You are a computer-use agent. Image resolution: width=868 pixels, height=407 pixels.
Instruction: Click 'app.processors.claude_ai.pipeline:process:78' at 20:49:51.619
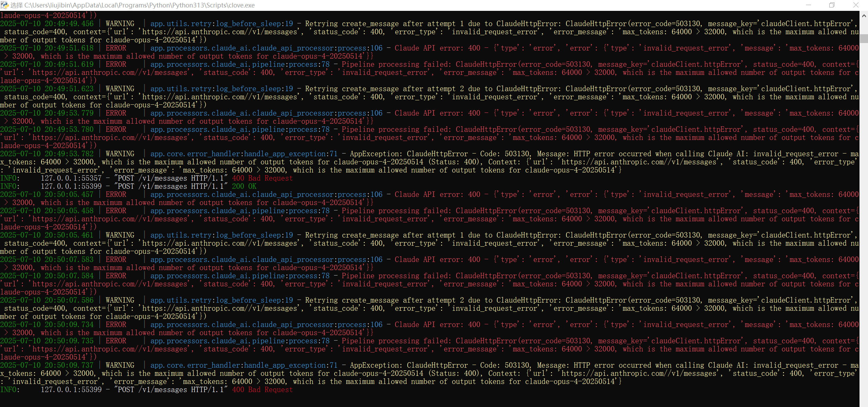pos(239,64)
